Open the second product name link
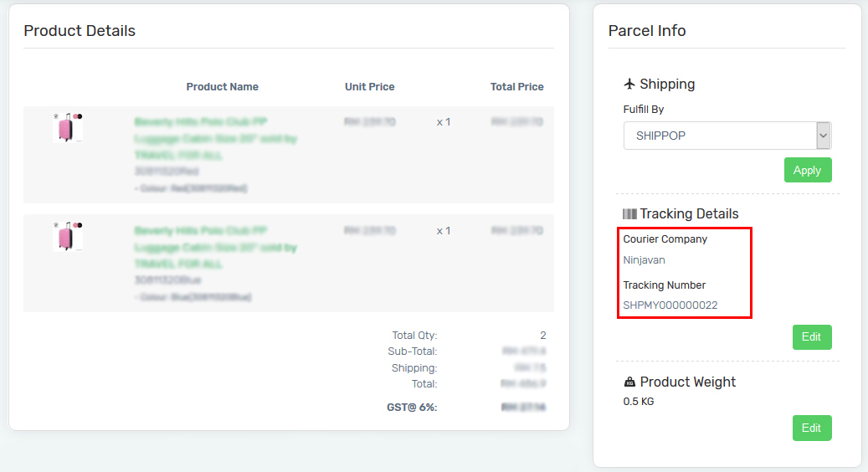 pos(215,247)
